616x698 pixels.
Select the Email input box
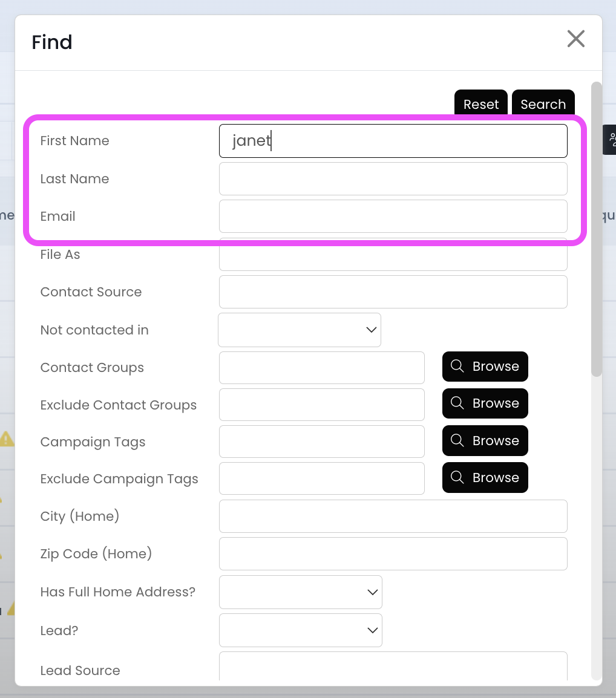click(393, 216)
